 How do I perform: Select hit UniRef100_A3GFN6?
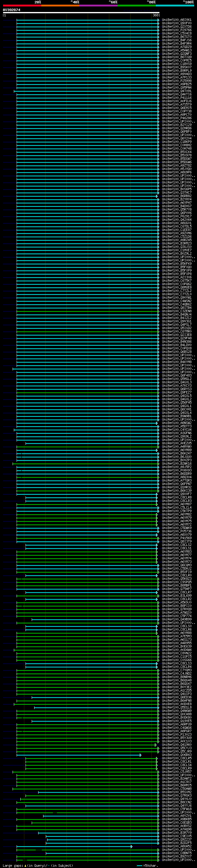(176, 433)
